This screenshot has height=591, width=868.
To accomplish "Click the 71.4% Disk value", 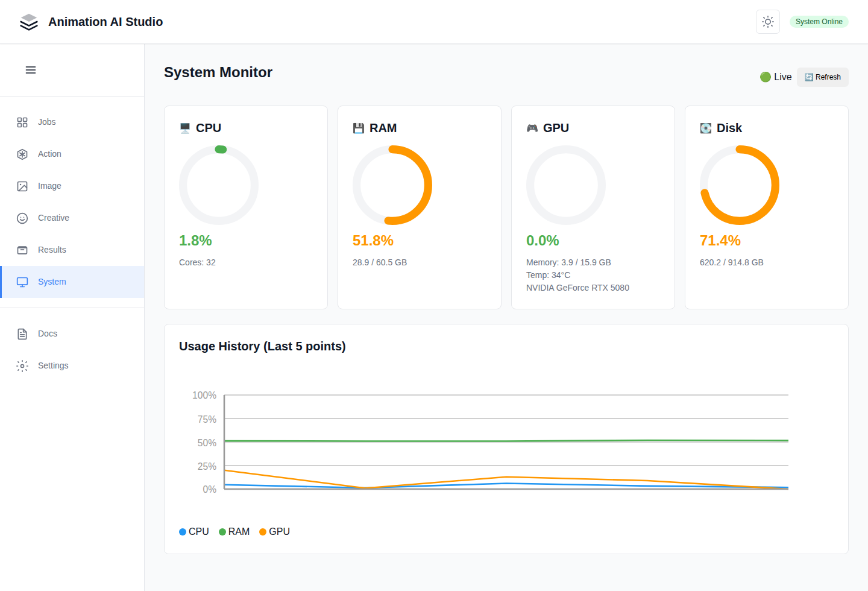I will tap(720, 241).
